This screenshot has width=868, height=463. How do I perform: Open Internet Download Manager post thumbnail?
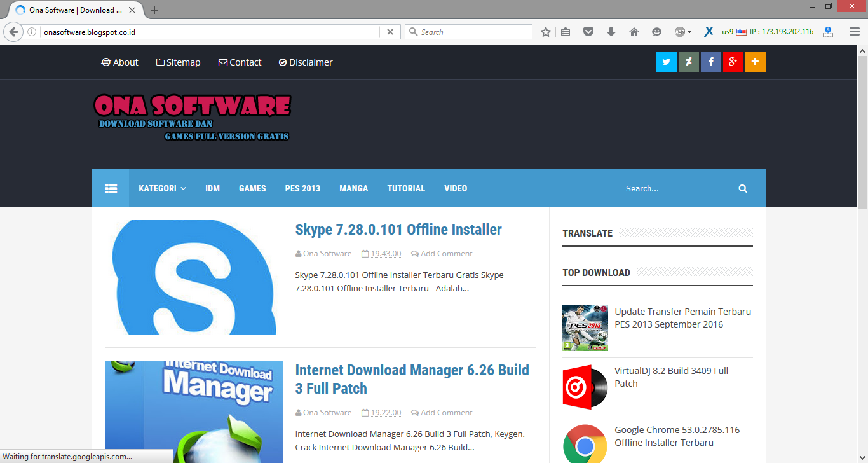tap(194, 411)
